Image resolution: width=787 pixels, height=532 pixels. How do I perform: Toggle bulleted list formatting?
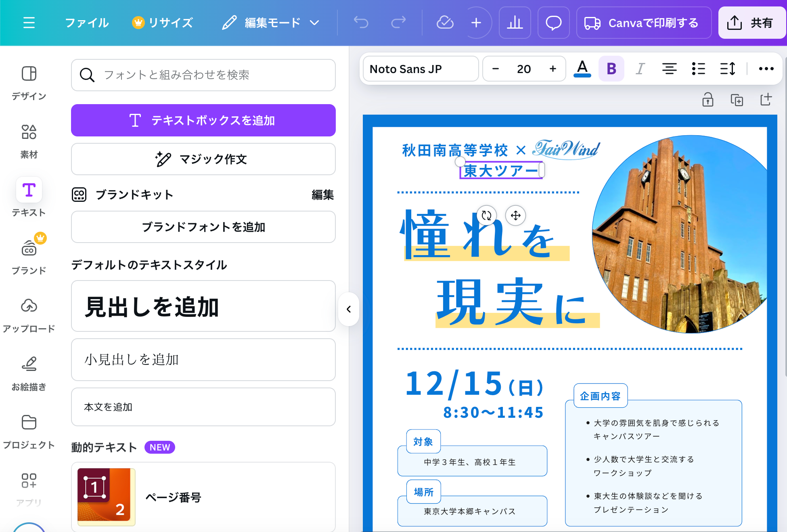point(699,69)
